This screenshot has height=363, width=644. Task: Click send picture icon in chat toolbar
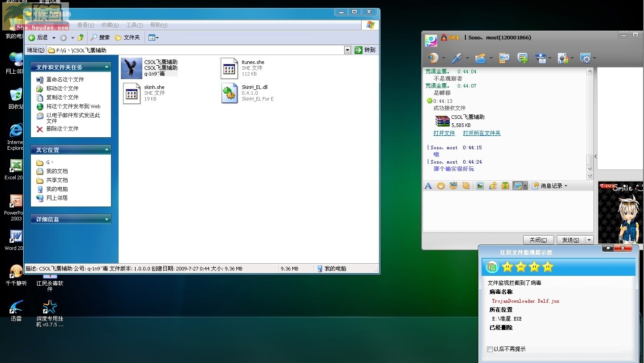point(480,186)
